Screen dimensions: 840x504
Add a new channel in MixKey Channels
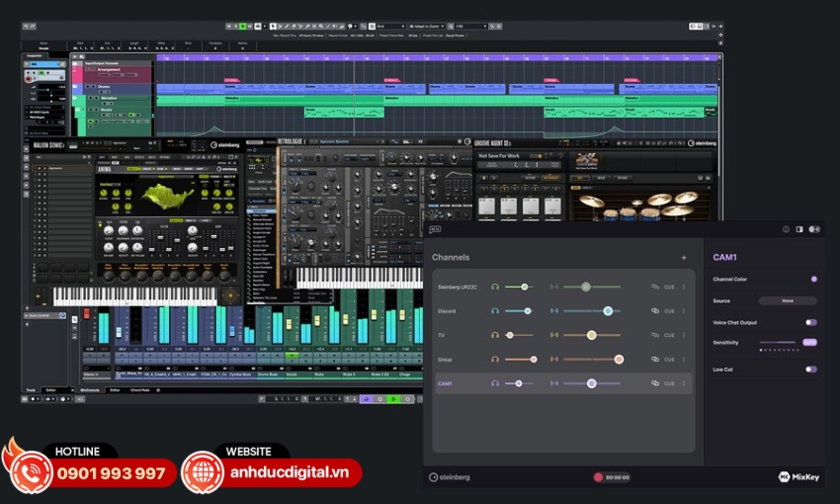click(x=684, y=258)
